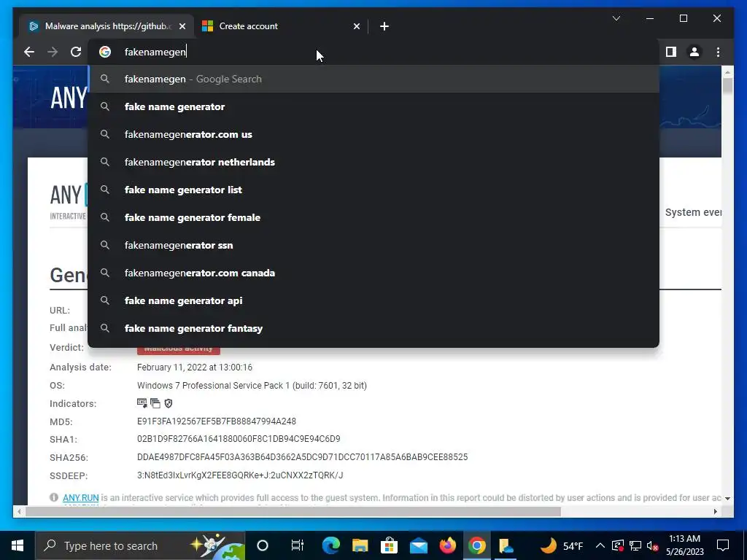The width and height of the screenshot is (747, 560).
Task: Click the 'System eve' tab text
Action: (693, 212)
